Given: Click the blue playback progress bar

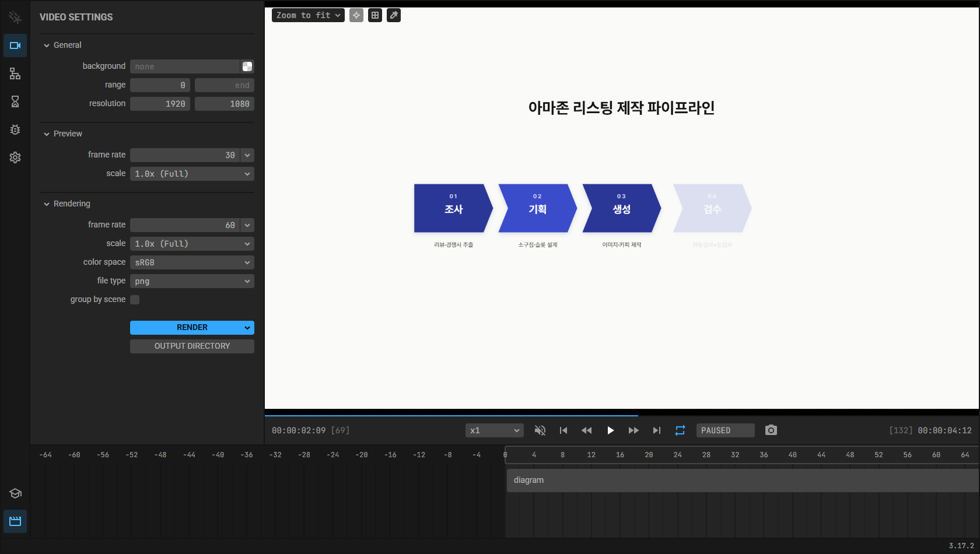Looking at the screenshot, I should pos(452,415).
